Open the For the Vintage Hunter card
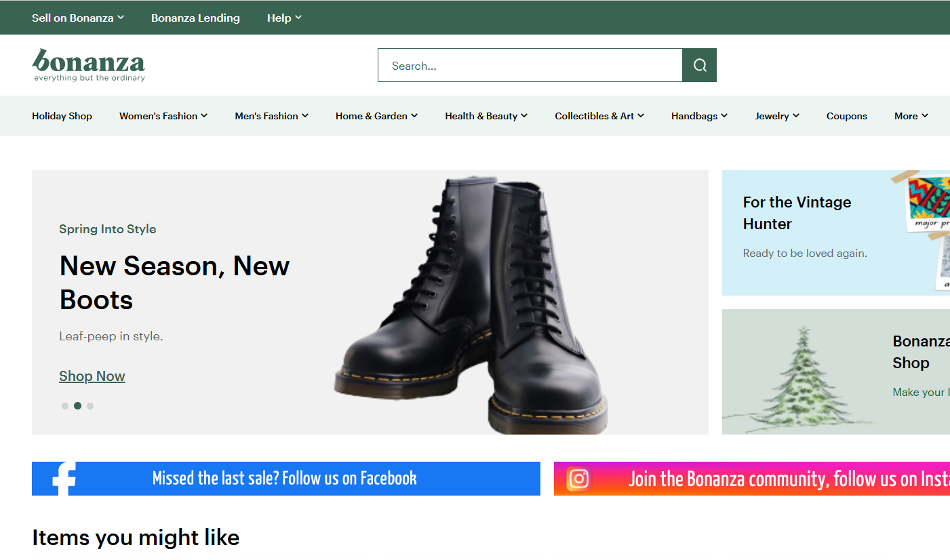The image size is (950, 560). coord(836,233)
